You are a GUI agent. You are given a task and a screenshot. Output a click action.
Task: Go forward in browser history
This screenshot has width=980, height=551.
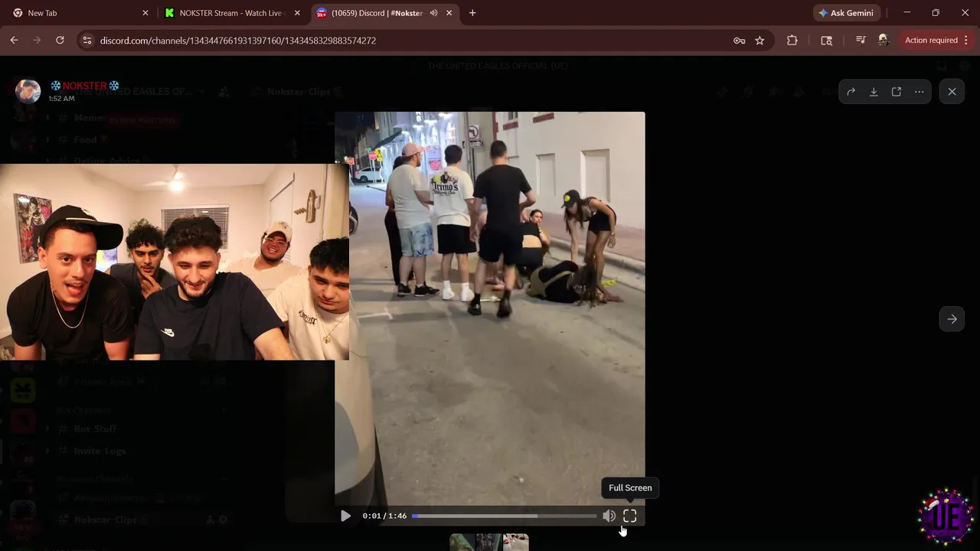[37, 41]
